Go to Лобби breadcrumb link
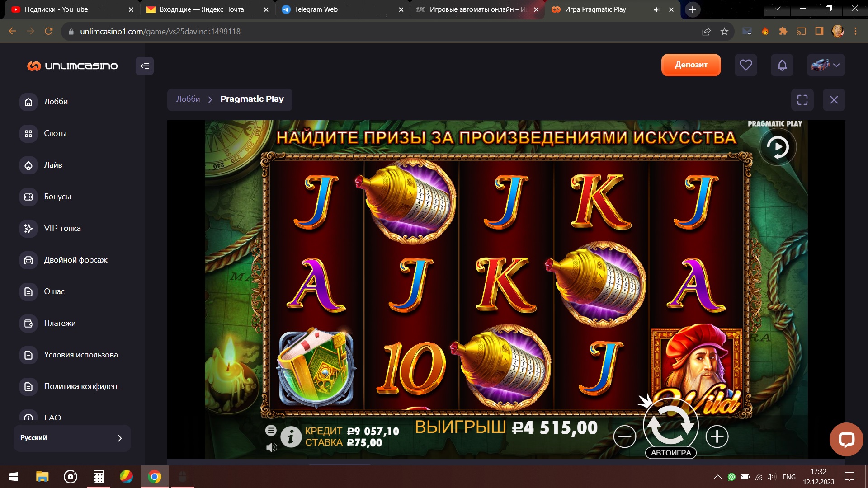This screenshot has height=488, width=868. tap(188, 99)
